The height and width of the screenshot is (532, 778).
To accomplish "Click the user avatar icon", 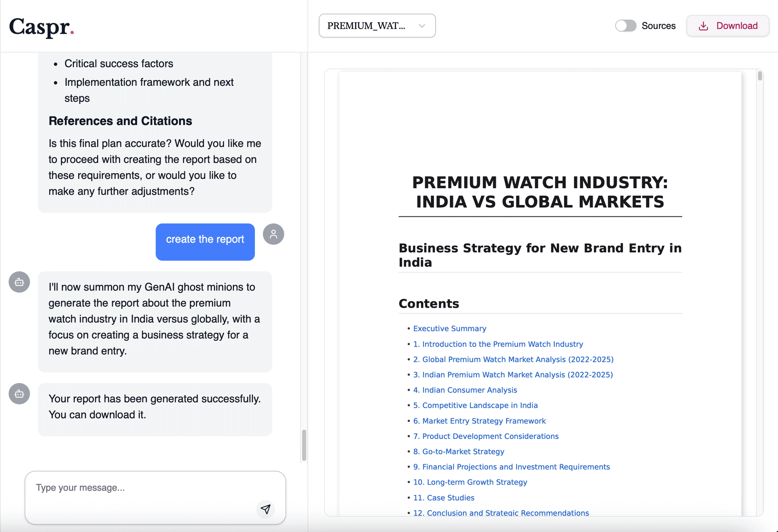I will pyautogui.click(x=274, y=234).
